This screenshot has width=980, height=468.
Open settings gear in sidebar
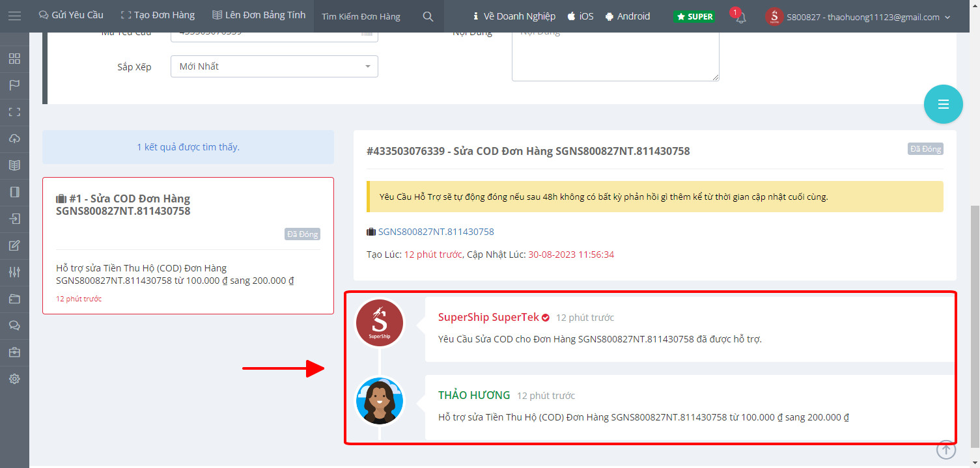click(14, 379)
